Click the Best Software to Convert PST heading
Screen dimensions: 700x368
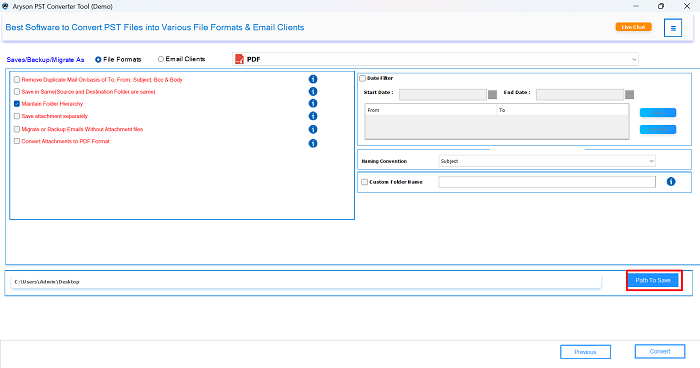point(154,27)
